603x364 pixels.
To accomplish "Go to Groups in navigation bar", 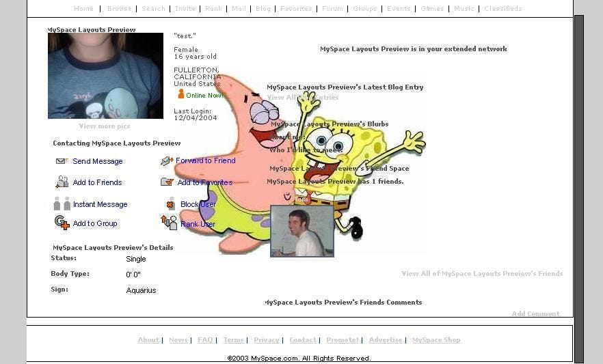I will coord(364,8).
